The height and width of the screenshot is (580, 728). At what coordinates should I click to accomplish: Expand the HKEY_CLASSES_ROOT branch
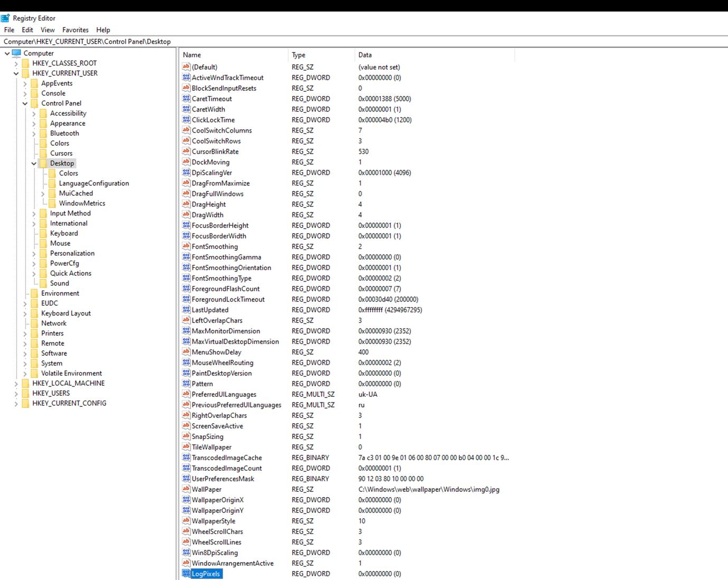click(x=16, y=63)
